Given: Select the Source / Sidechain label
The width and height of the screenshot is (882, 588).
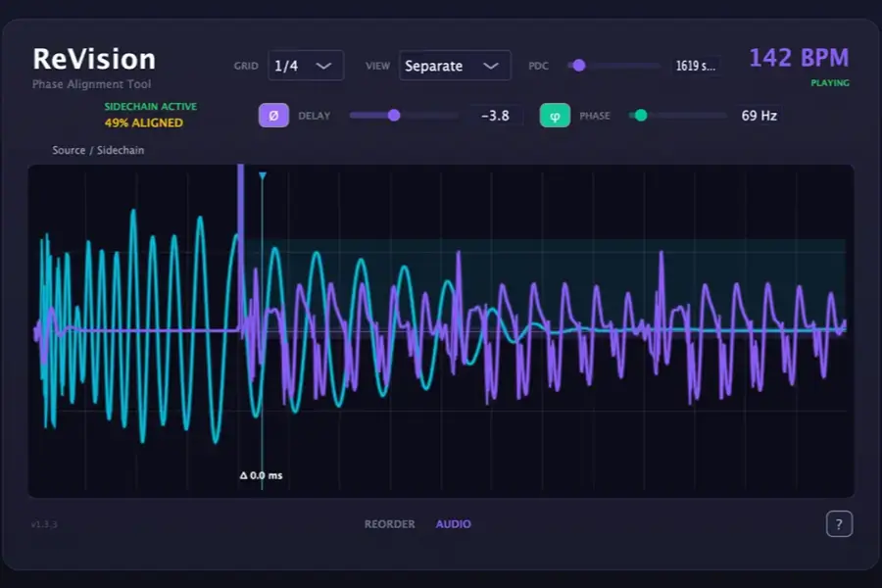Looking at the screenshot, I should (98, 150).
